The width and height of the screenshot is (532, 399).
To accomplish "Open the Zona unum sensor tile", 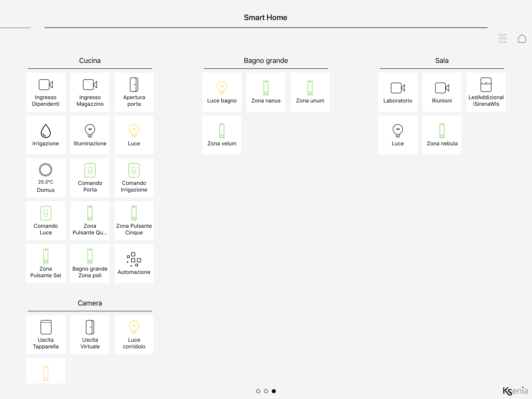I will 310,92.
